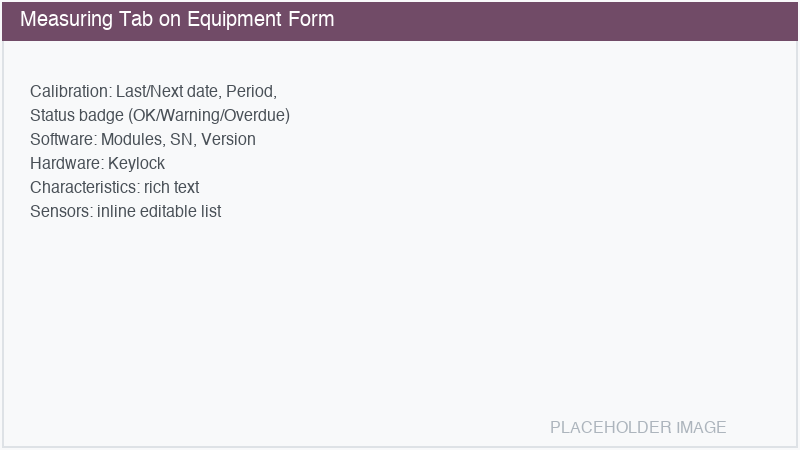This screenshot has height=450, width=800.
Task: Select the word "Calibration:" in first line
Action: pyautogui.click(x=70, y=91)
